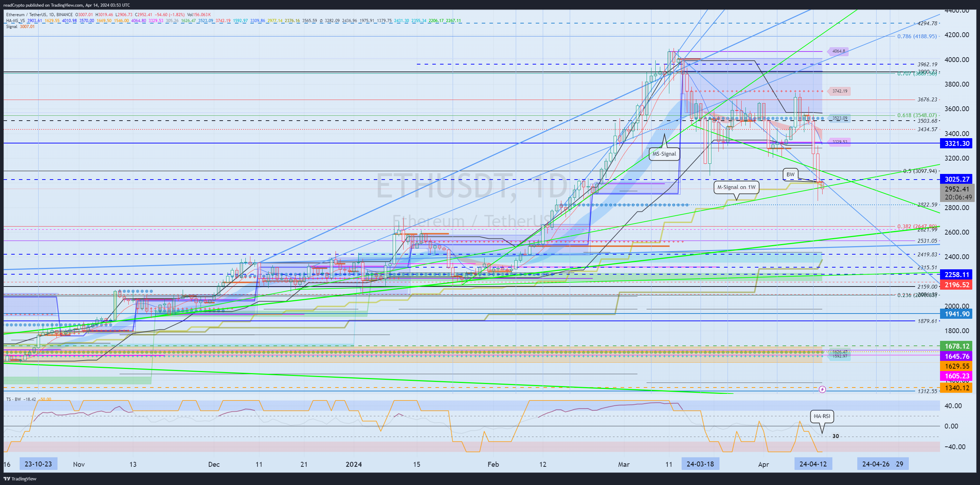Click the 24-04-12 date marker

pyautogui.click(x=813, y=464)
